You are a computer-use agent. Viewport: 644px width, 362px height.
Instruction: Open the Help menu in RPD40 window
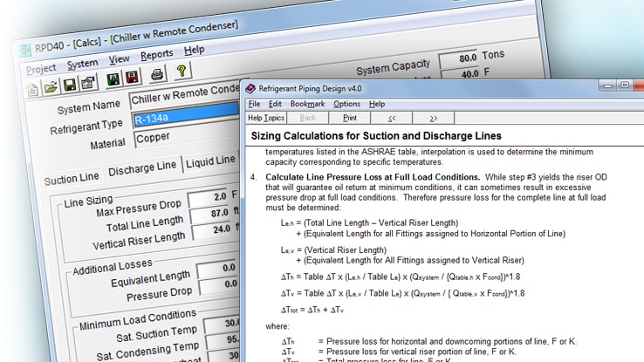(194, 50)
